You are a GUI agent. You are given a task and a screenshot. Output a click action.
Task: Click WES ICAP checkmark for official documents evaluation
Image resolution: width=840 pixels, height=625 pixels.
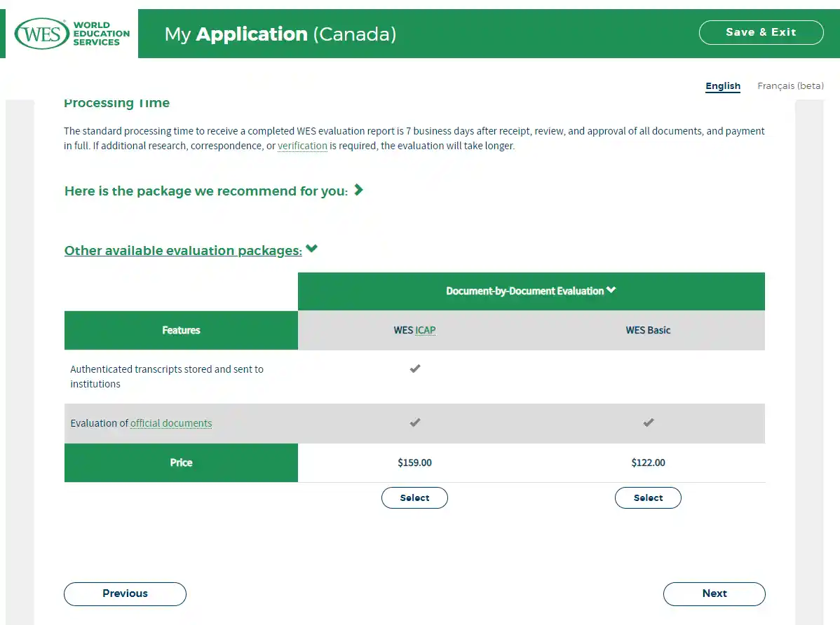(x=414, y=423)
